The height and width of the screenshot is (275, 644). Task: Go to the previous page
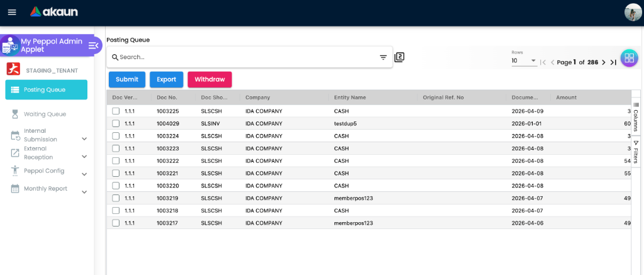coord(552,62)
